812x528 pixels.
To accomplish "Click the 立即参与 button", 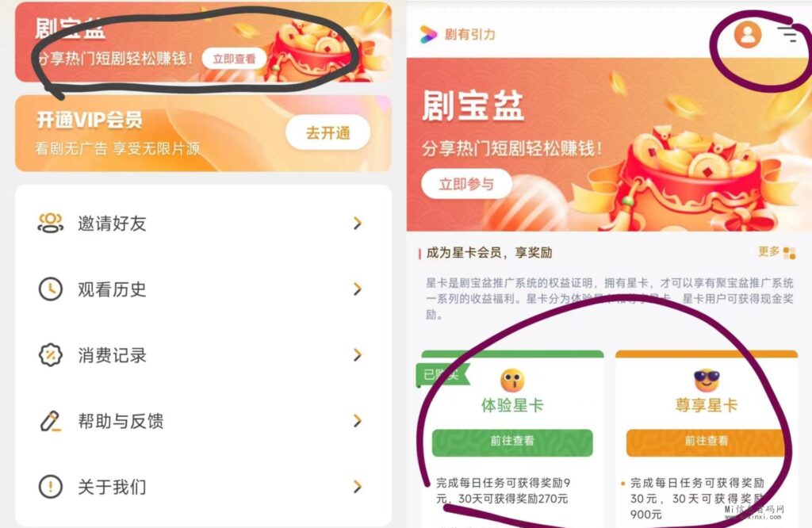I will 466,184.
